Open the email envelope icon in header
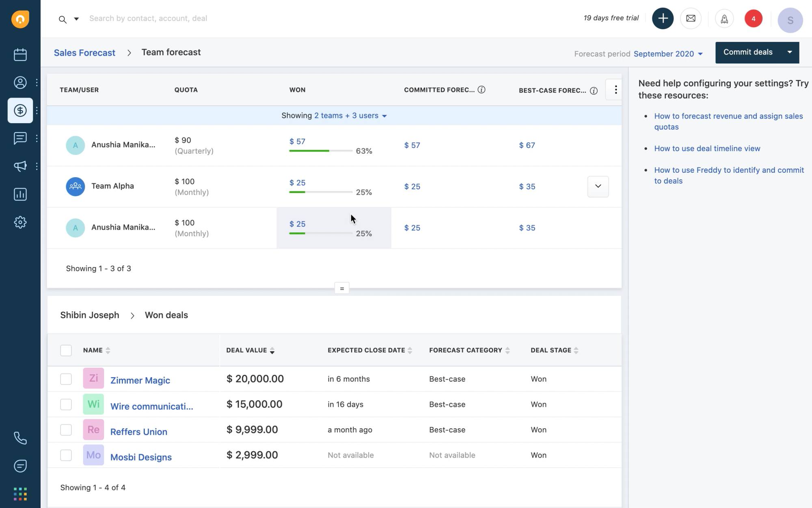This screenshot has height=508, width=812. 691,18
